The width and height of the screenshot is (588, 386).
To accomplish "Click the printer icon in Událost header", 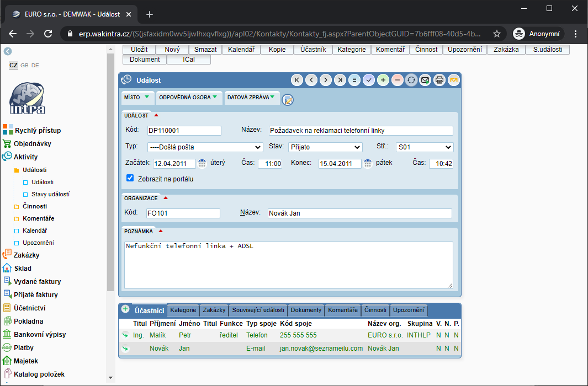I will point(439,80).
